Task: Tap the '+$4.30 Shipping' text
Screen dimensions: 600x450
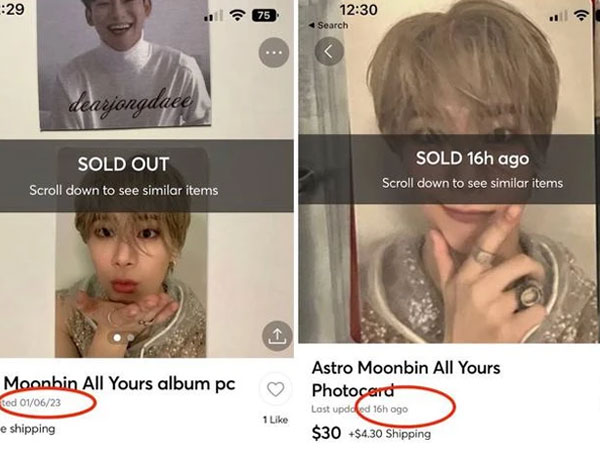Action: coord(389,434)
